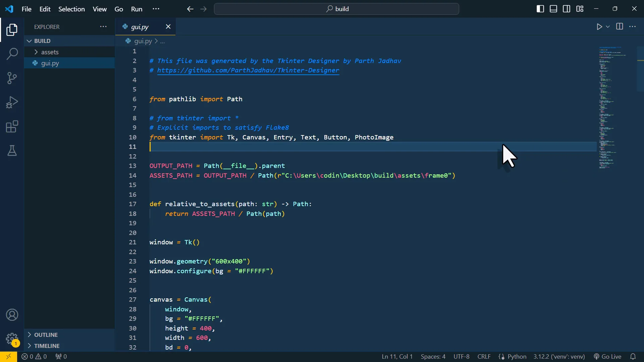Screen dimensions: 644x362
Task: Toggle the bottom panel visibility
Action: [553, 9]
